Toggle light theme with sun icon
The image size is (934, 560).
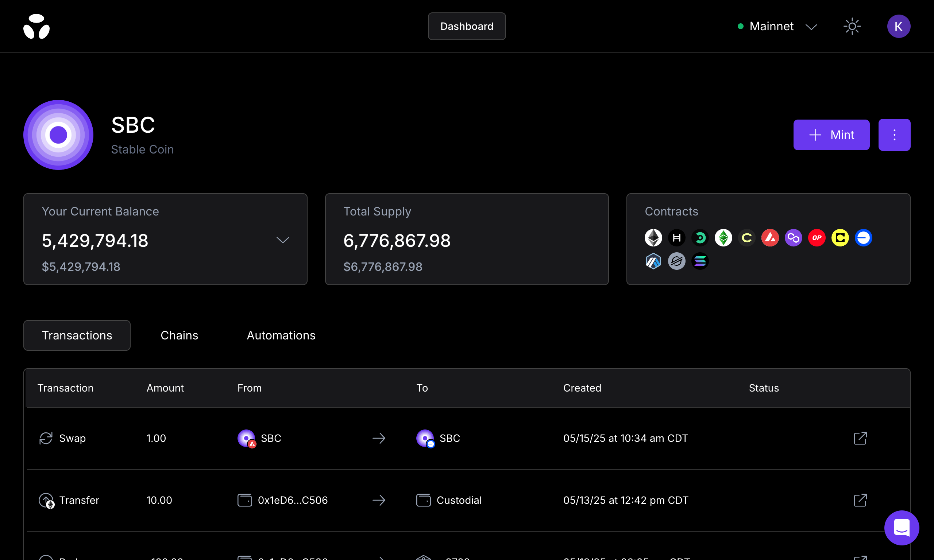pos(852,26)
